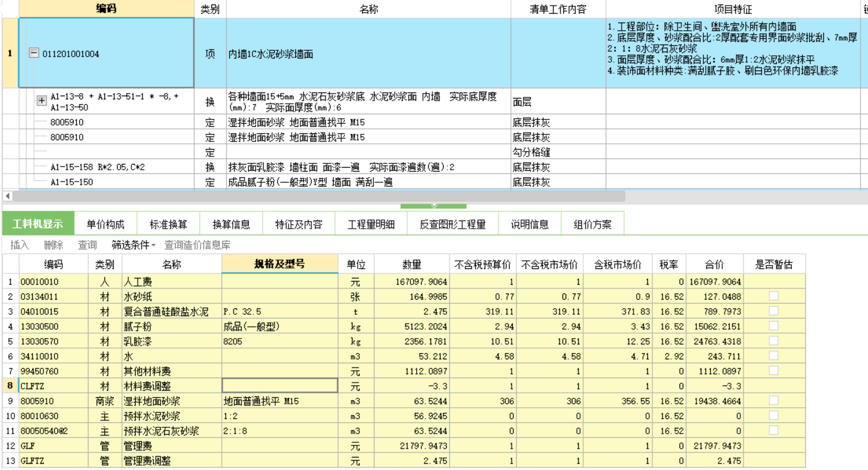
Task: Collapse the 011201001004 item tree node
Action: [34, 53]
